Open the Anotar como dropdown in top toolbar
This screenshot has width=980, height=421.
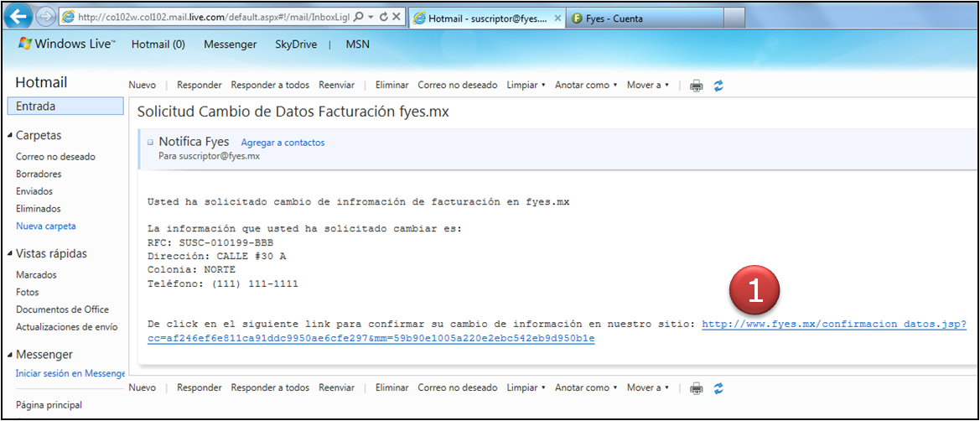[x=586, y=85]
